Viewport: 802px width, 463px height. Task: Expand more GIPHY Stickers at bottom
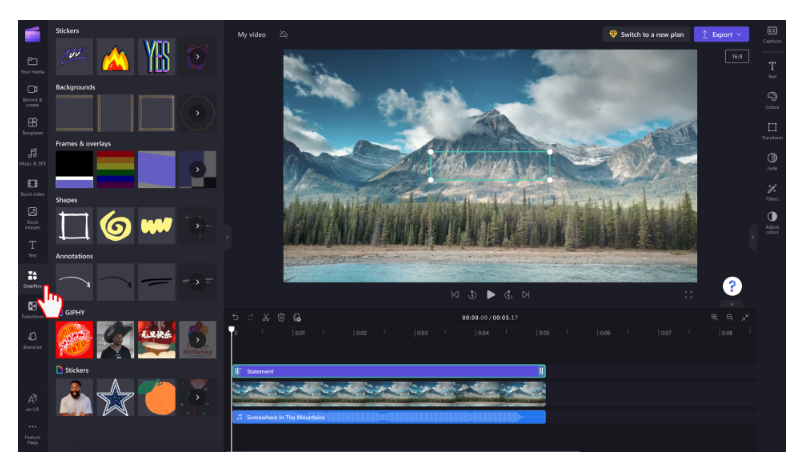(197, 397)
